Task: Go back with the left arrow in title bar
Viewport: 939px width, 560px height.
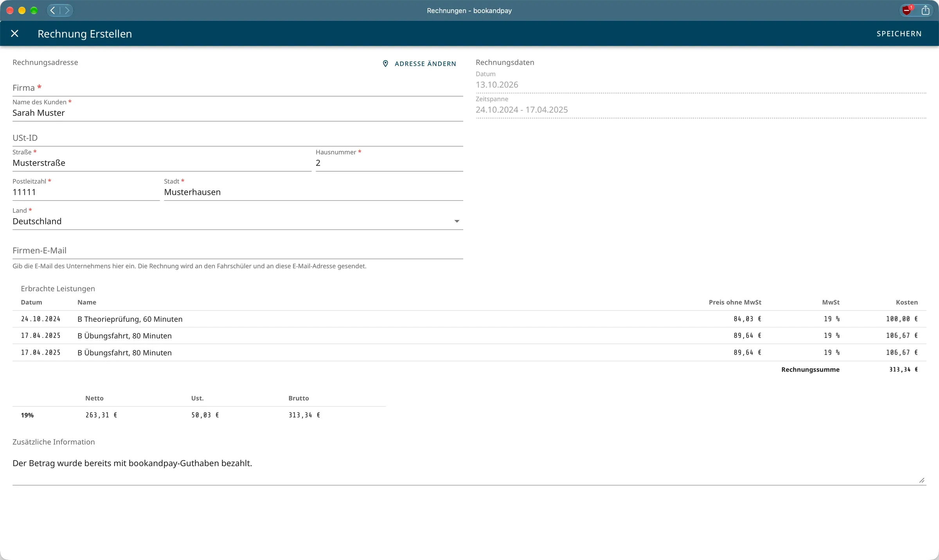Action: [53, 11]
